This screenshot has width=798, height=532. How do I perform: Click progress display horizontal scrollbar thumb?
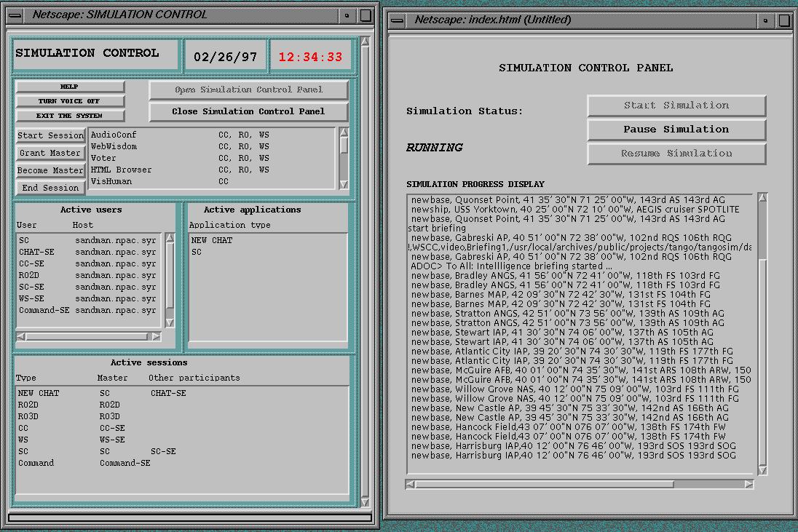point(545,484)
